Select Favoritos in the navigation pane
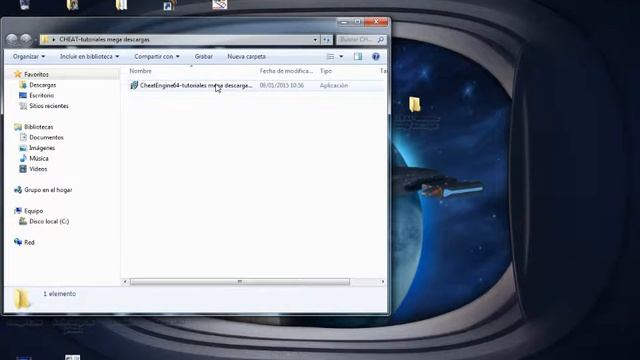 (x=36, y=74)
